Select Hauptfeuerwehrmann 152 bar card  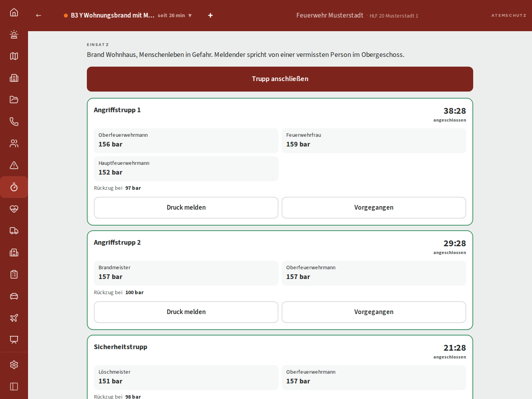tap(186, 169)
